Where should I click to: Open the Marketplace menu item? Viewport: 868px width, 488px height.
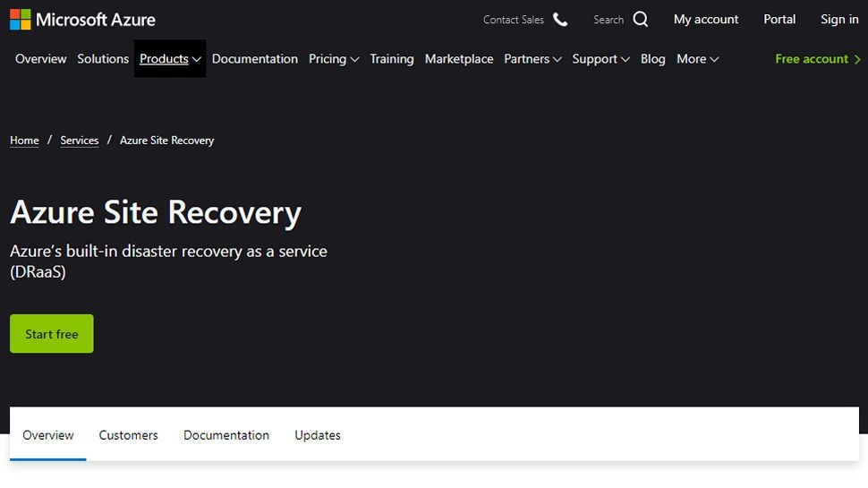pyautogui.click(x=459, y=59)
